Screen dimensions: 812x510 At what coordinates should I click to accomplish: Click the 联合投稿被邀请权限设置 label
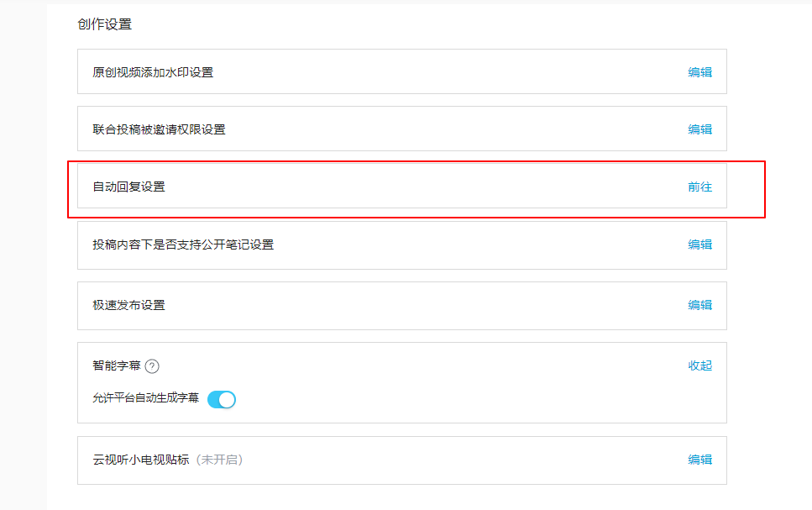coord(159,129)
